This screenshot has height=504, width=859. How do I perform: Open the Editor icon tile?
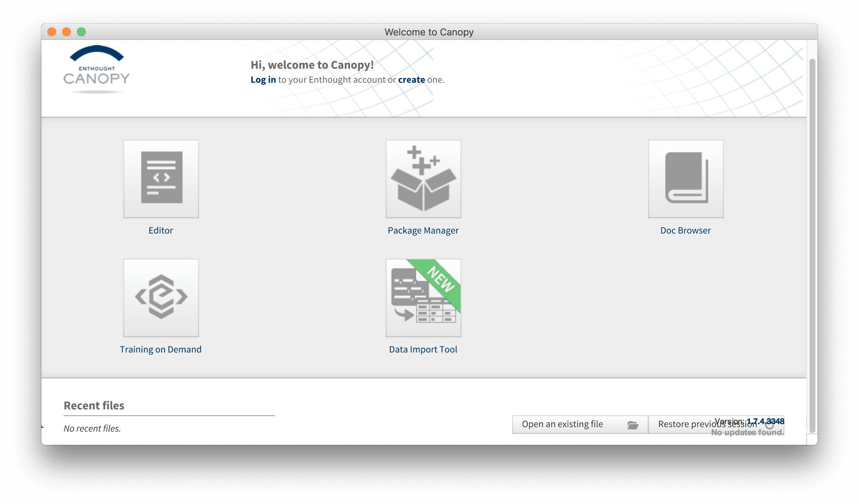click(161, 179)
